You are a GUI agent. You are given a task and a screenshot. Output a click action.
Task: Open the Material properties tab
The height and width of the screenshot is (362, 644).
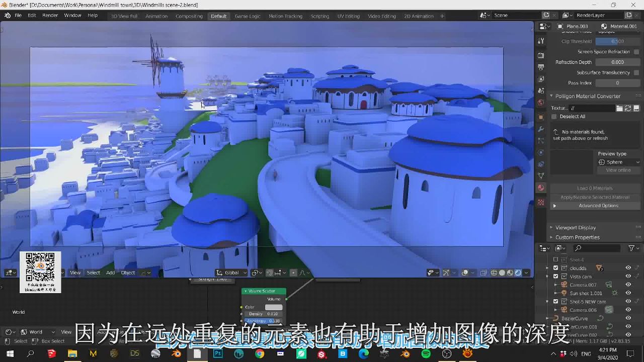tap(541, 188)
